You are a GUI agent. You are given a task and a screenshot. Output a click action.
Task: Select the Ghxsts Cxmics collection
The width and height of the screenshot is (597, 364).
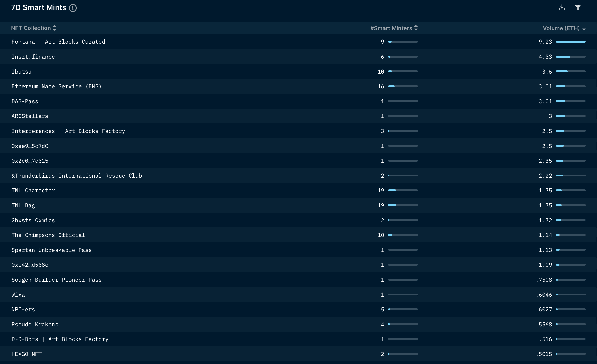tap(33, 220)
